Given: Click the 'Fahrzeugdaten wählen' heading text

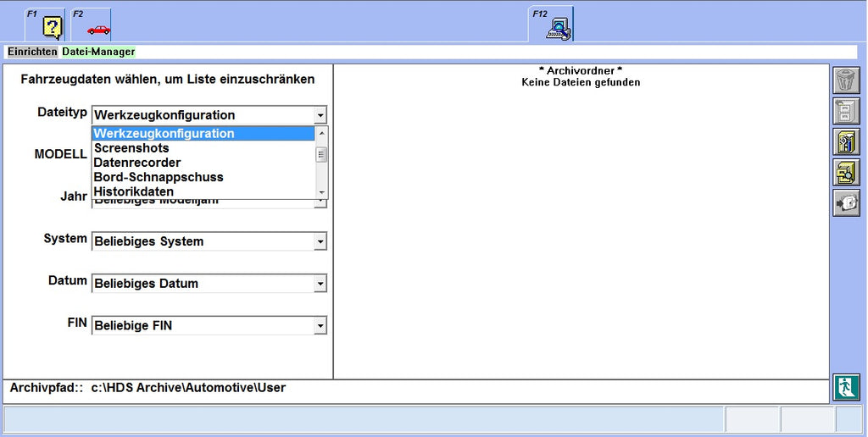Looking at the screenshot, I should [x=168, y=79].
